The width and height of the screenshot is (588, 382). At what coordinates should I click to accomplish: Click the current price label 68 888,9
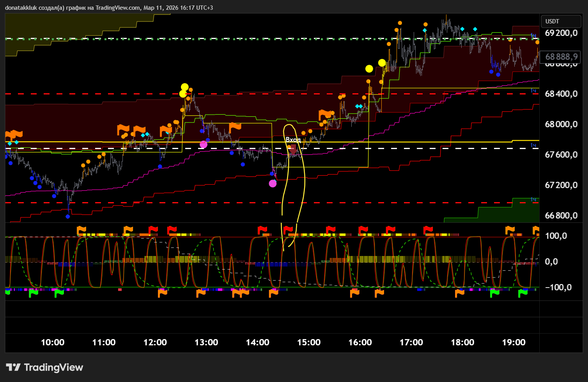click(x=561, y=57)
